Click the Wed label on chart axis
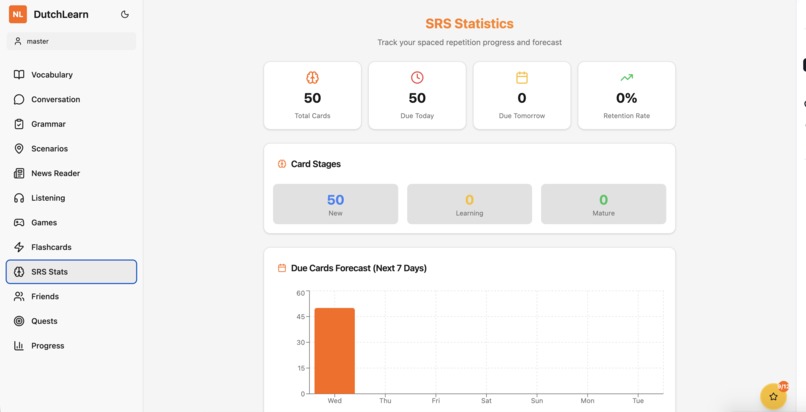Screen dimensions: 806x412 pos(335,401)
